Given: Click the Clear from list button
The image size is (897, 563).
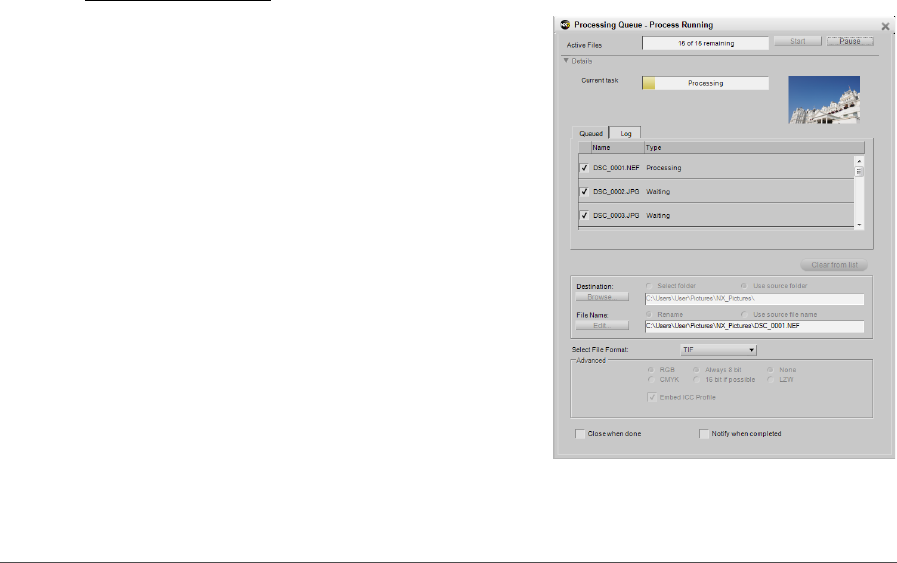Looking at the screenshot, I should [x=834, y=265].
